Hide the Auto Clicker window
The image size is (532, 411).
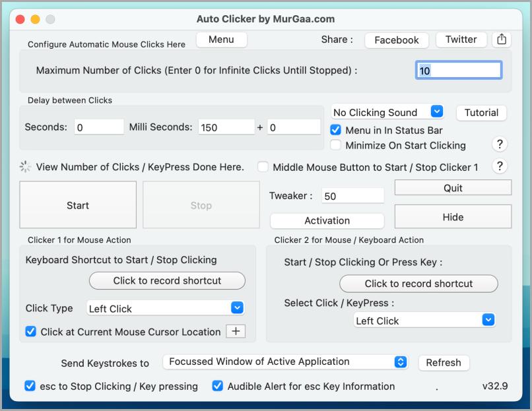point(453,216)
